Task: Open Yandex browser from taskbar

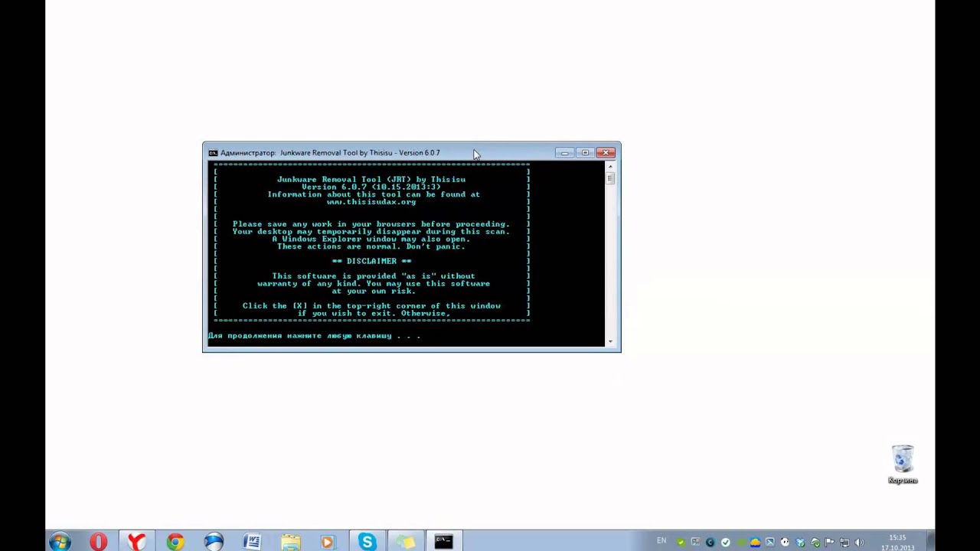Action: (x=136, y=542)
